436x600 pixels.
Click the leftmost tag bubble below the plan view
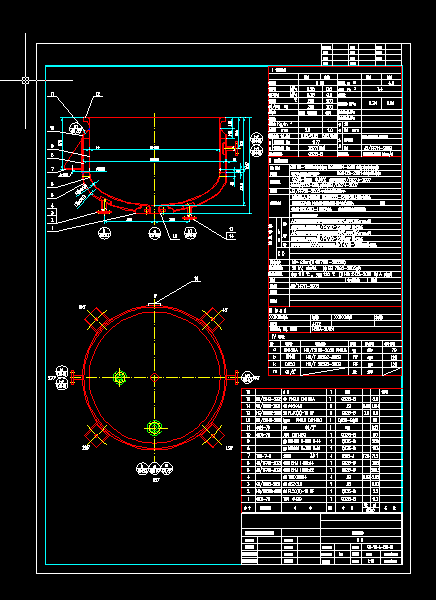coord(142,468)
